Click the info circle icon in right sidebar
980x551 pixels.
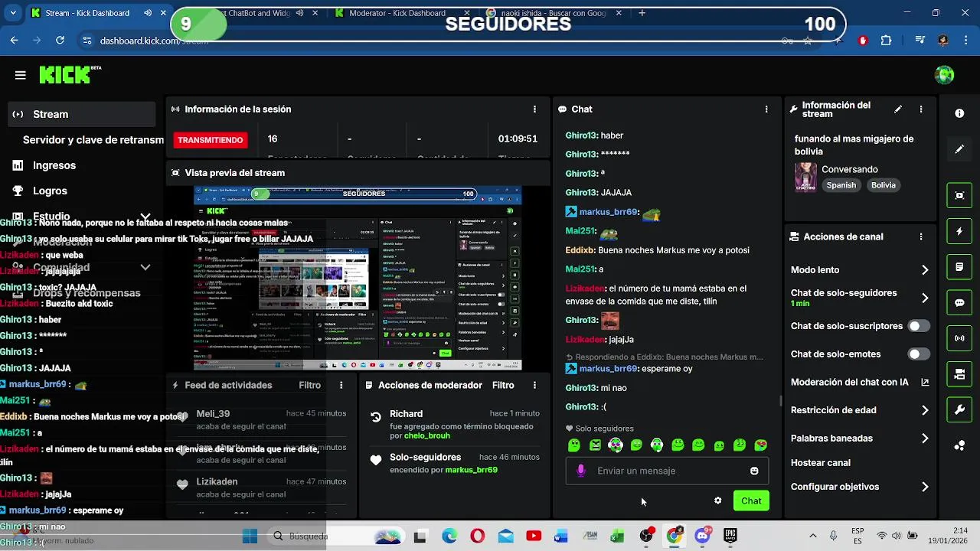959,113
